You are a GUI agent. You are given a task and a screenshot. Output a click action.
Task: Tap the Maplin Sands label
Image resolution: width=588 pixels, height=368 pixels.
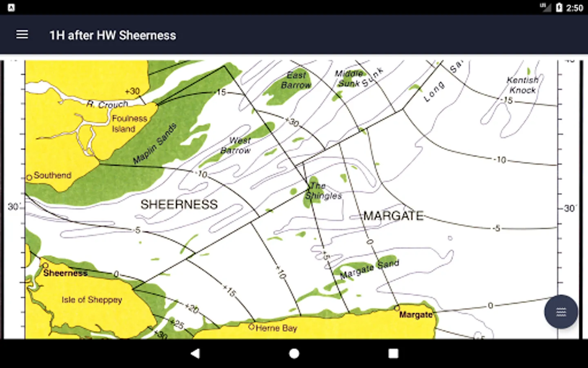[x=155, y=143]
